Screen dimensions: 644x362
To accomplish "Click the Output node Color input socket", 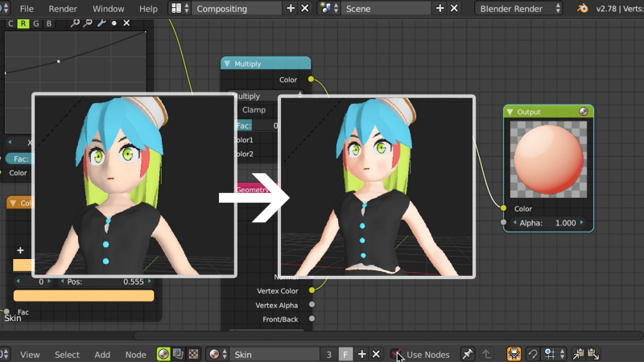I will (x=504, y=208).
